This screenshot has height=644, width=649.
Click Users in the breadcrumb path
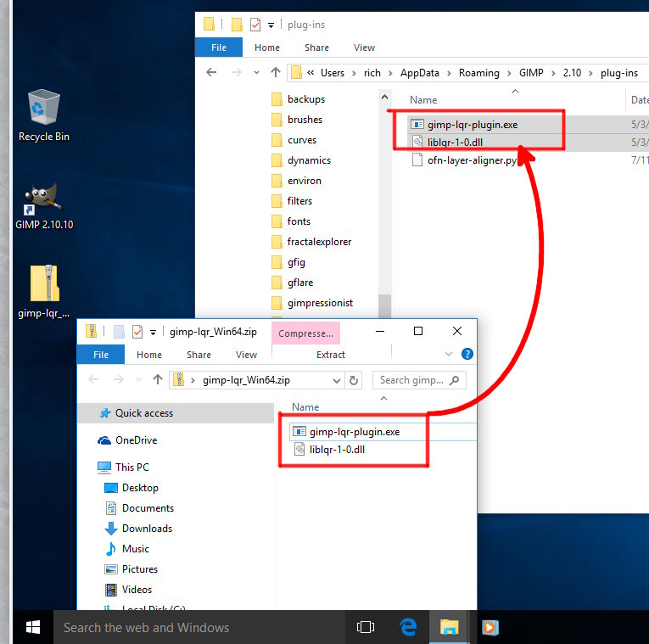(333, 73)
